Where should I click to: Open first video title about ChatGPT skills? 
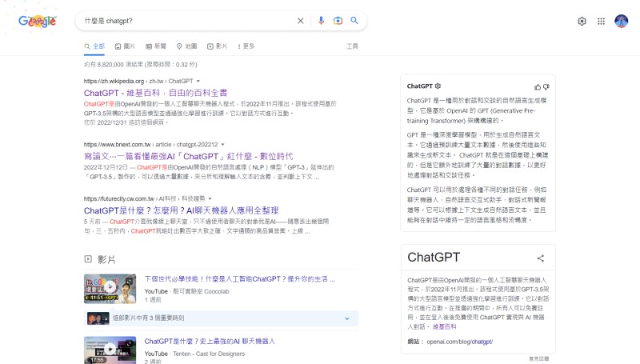(x=239, y=279)
